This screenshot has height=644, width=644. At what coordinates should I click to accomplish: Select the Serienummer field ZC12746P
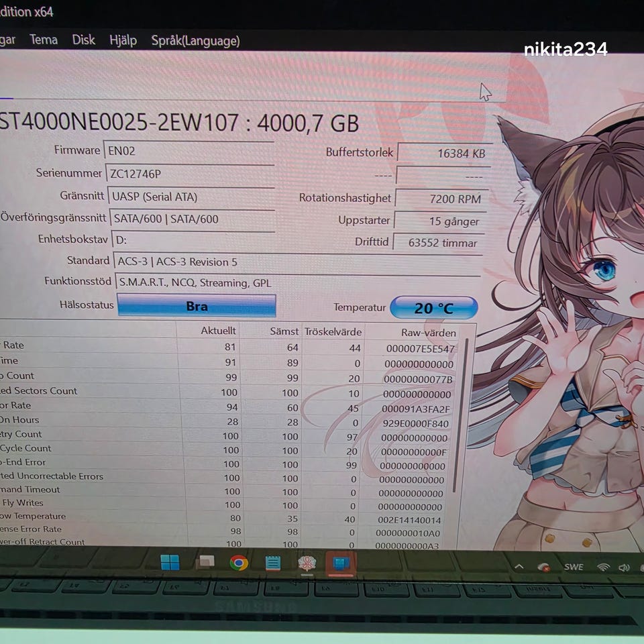tap(190, 174)
